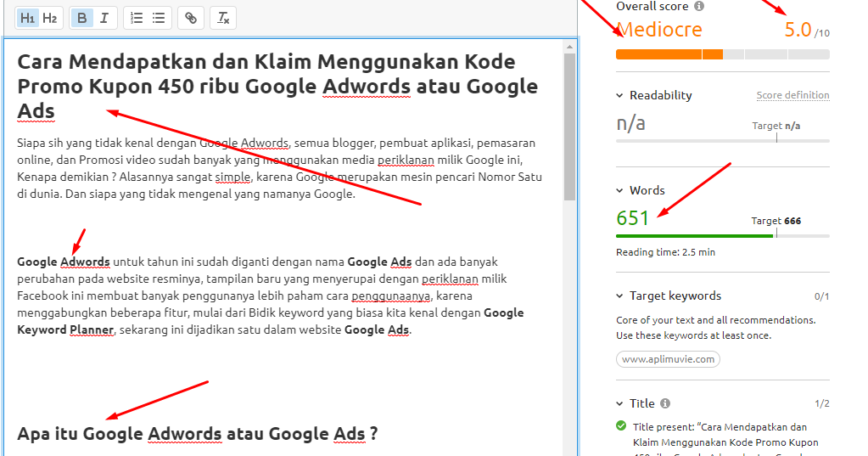The height and width of the screenshot is (456, 868).
Task: Open the Overall score info icon
Action: [x=699, y=6]
